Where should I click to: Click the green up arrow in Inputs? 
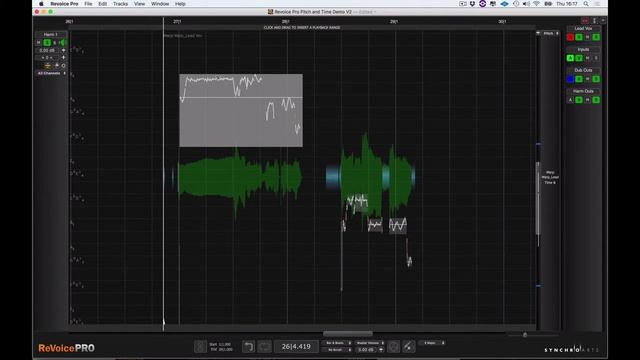point(570,58)
